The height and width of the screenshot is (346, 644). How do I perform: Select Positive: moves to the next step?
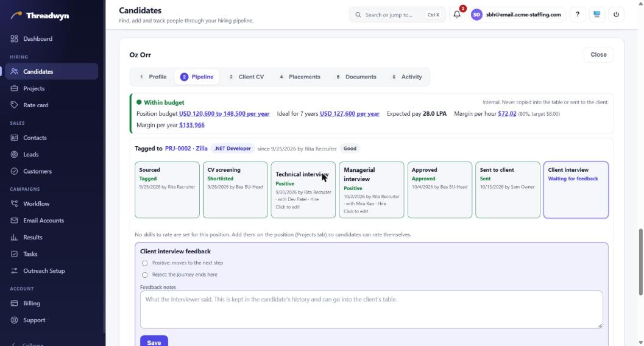click(x=144, y=263)
